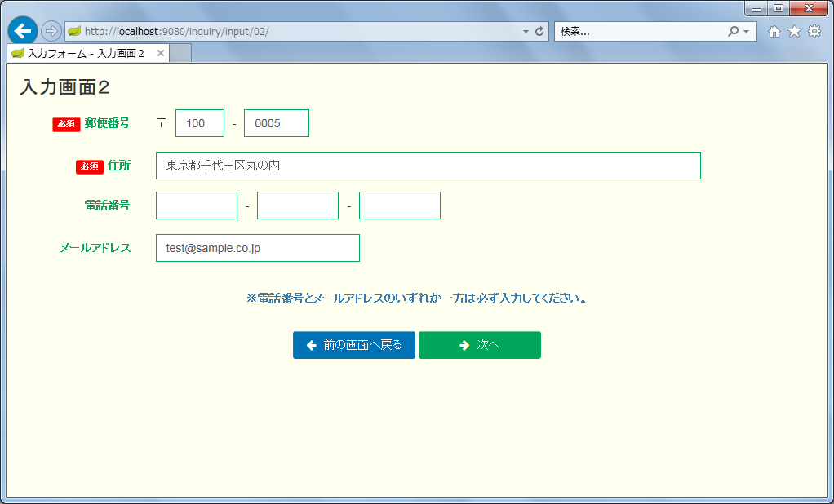Click the 住所 label

pos(119,166)
